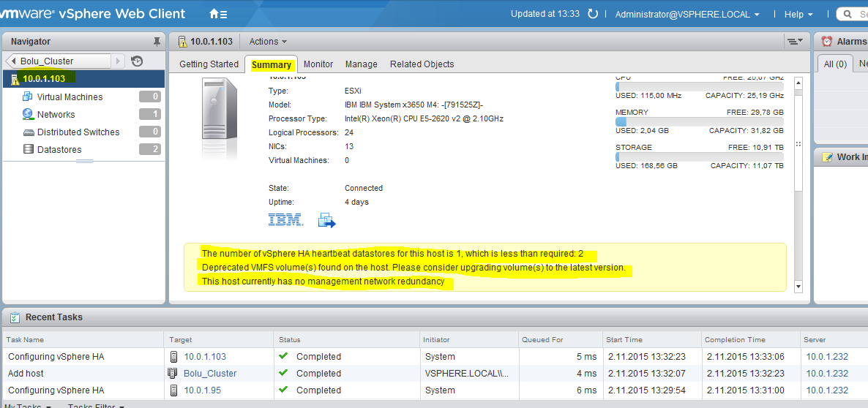Image resolution: width=868 pixels, height=408 pixels.
Task: Click the Alarms bell icon
Action: 826,42
